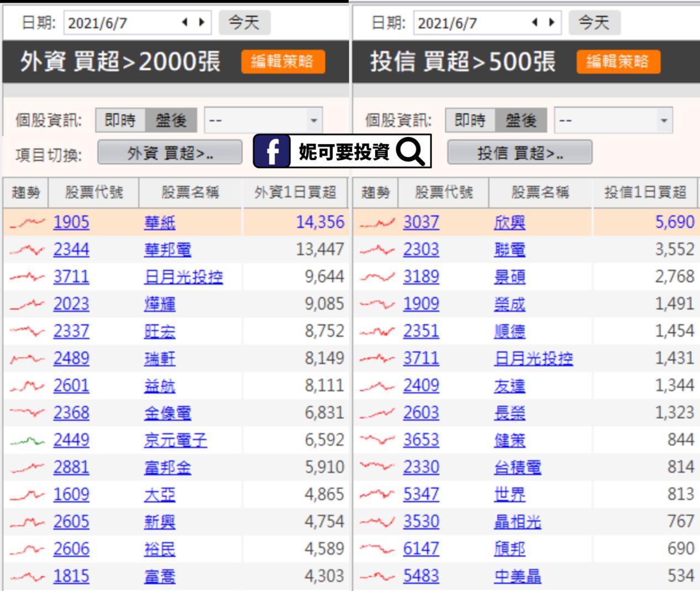
Task: Open stock code 1905 link
Action: click(71, 222)
